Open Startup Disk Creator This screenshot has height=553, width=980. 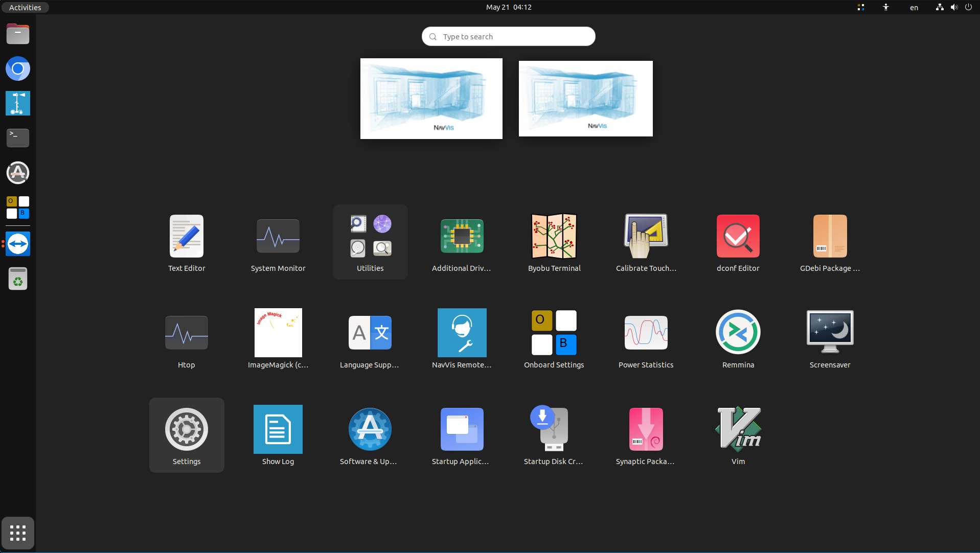coord(554,435)
